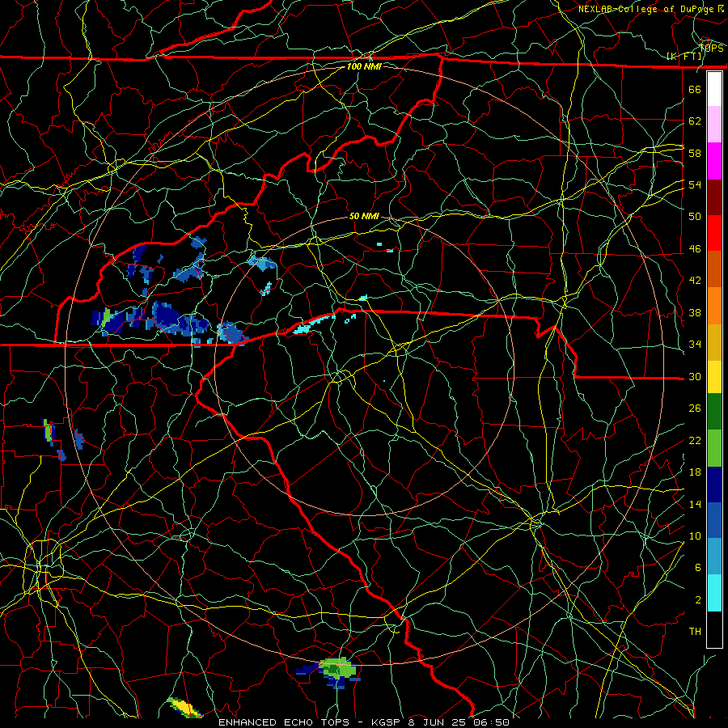This screenshot has width=728, height=728.
Task: Click the 'TH' legend label
Action: [695, 632]
